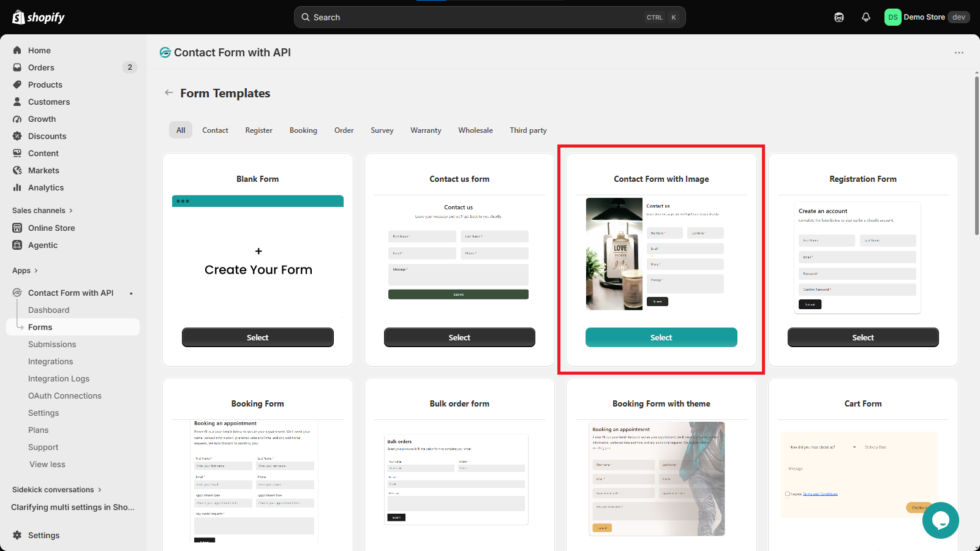Open the Plans page

click(38, 430)
